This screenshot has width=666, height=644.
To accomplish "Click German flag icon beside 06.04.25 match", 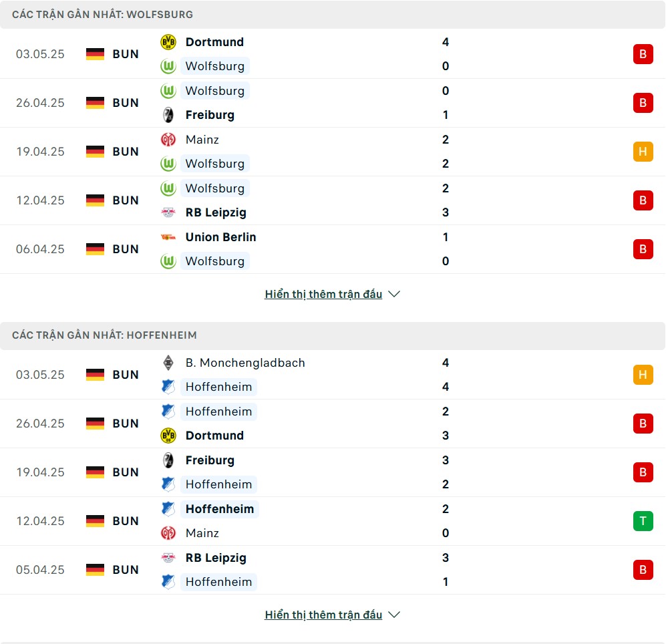I will (95, 249).
